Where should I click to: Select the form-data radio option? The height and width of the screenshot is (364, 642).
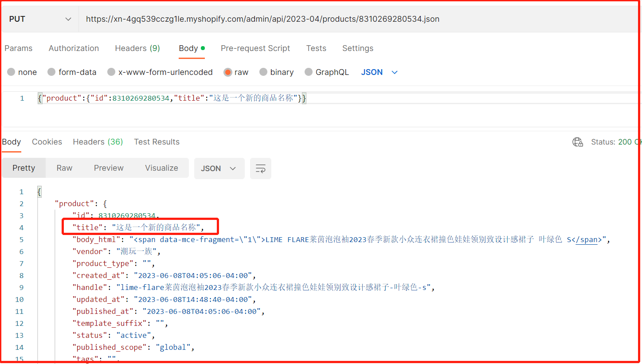[x=51, y=72]
